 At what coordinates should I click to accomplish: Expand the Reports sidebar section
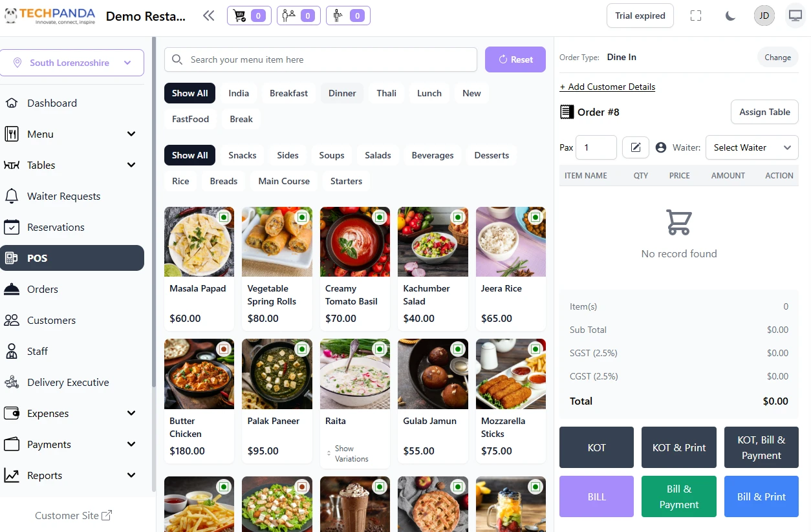pos(72,475)
